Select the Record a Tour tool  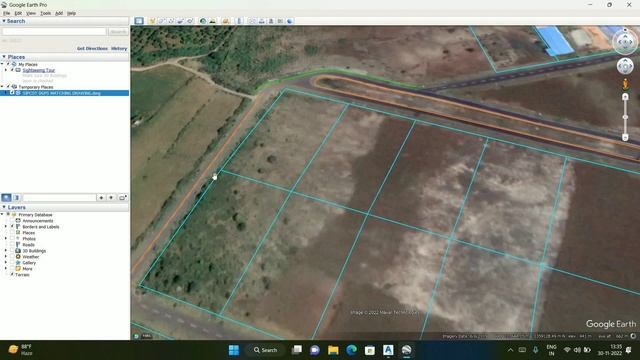pyautogui.click(x=190, y=21)
